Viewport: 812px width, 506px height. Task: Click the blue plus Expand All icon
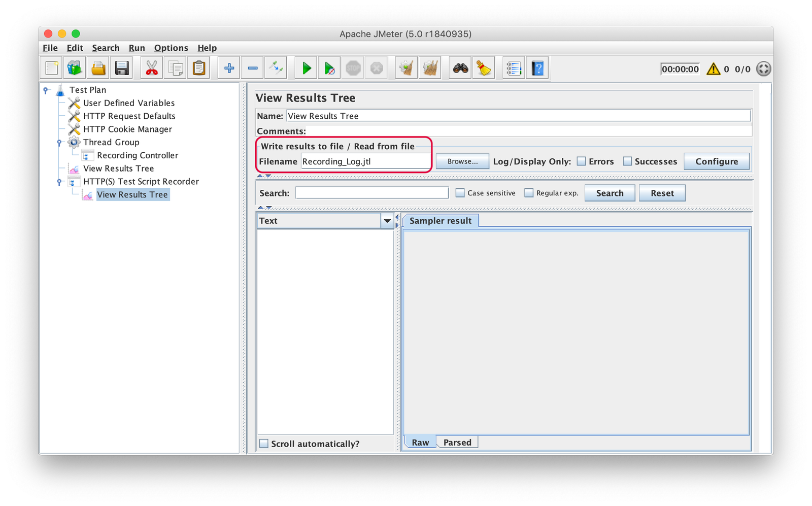point(229,68)
